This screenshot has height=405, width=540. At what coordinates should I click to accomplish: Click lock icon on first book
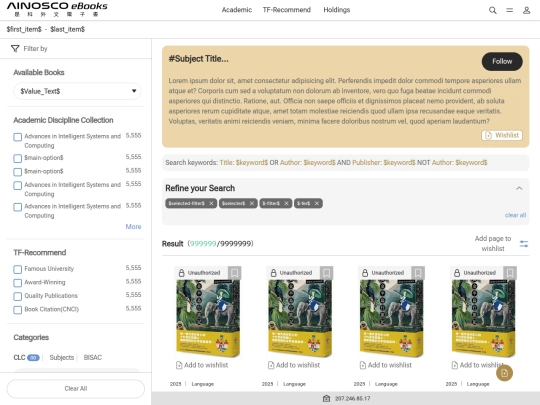(x=181, y=273)
